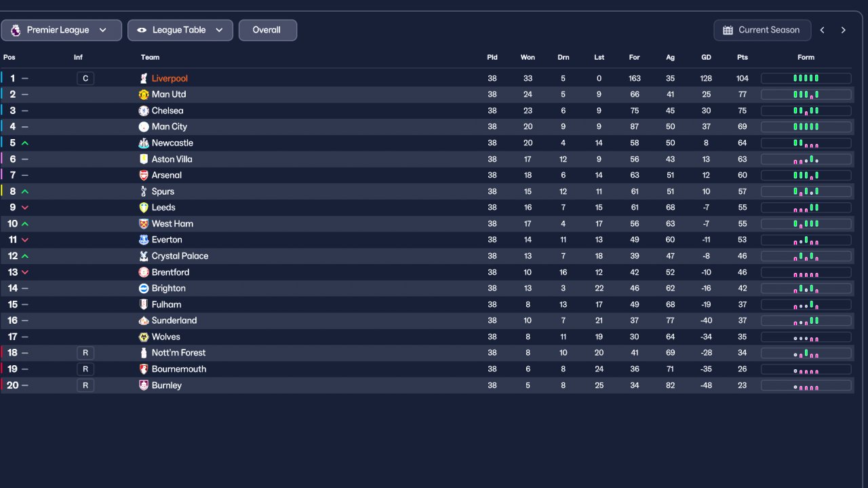Go to the next season arrow
The width and height of the screenshot is (868, 488).
844,31
